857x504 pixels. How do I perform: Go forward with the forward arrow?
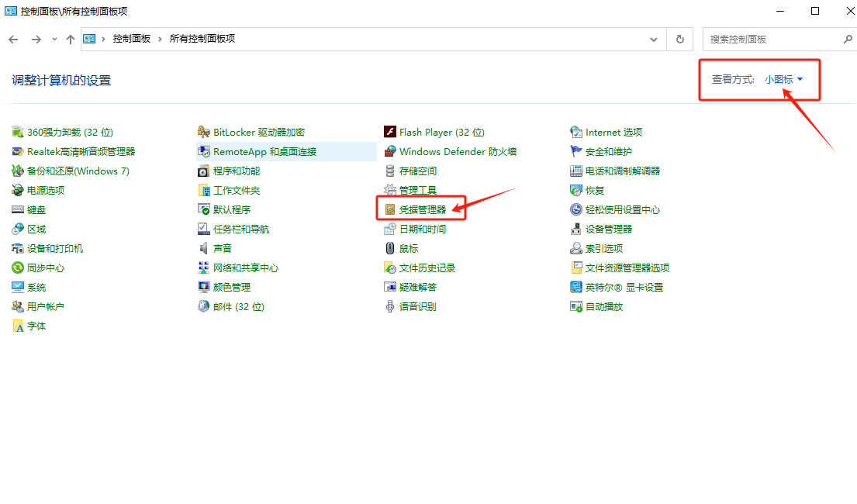pyautogui.click(x=36, y=40)
